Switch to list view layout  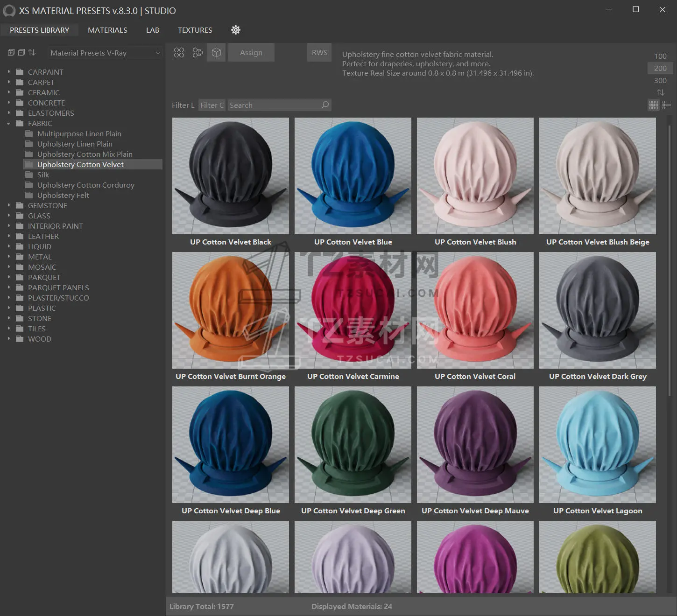(x=667, y=105)
